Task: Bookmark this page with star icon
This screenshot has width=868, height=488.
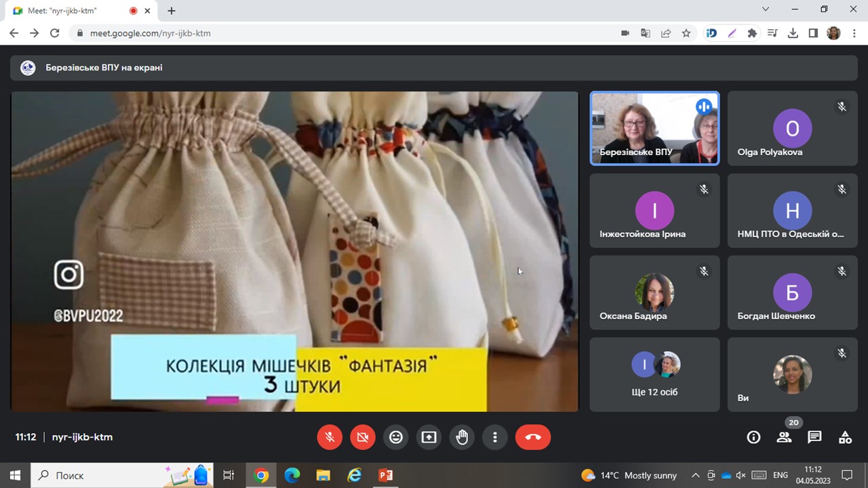Action: 686,33
